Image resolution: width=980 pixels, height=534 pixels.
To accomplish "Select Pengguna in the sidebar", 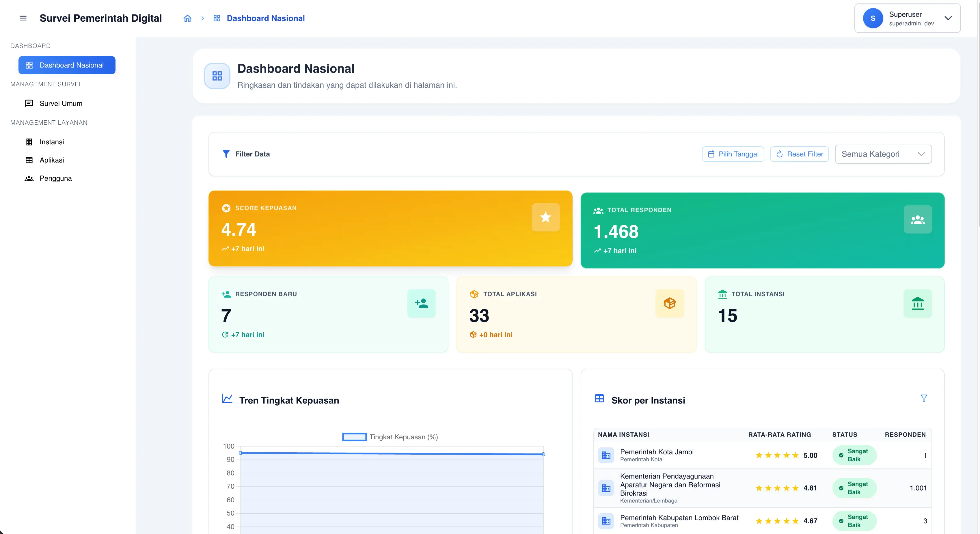I will tap(55, 178).
